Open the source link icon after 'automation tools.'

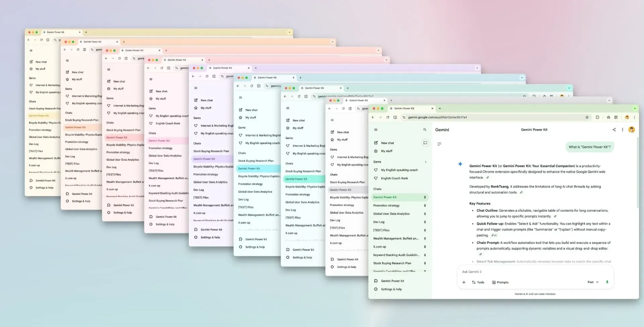click(x=521, y=192)
